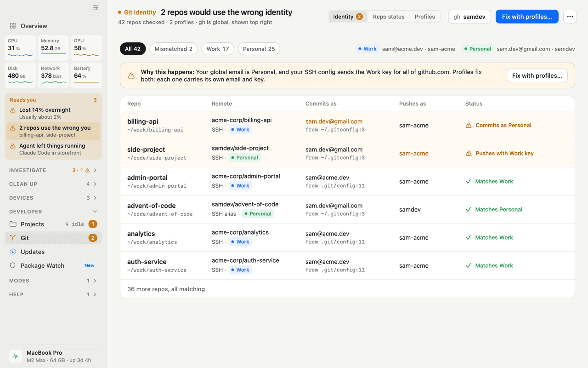Expand the Clean Up section
This screenshot has width=588, height=368.
pos(53,184)
